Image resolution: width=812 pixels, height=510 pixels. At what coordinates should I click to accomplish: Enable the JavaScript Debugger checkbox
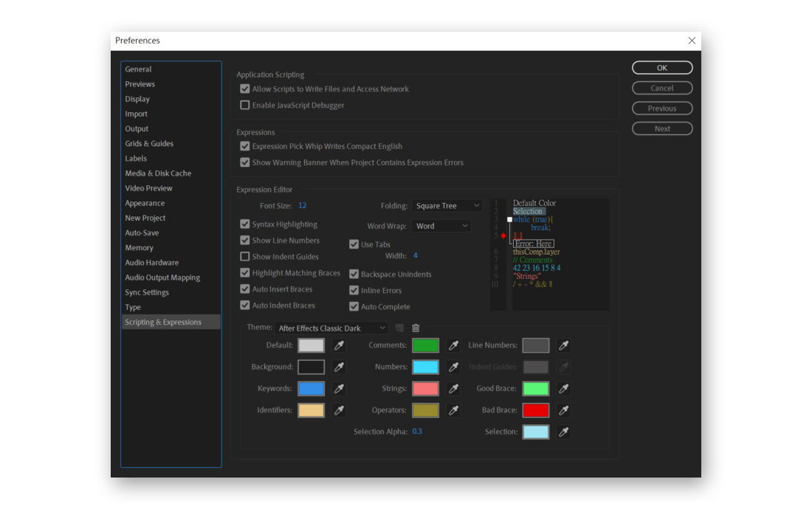pyautogui.click(x=245, y=106)
